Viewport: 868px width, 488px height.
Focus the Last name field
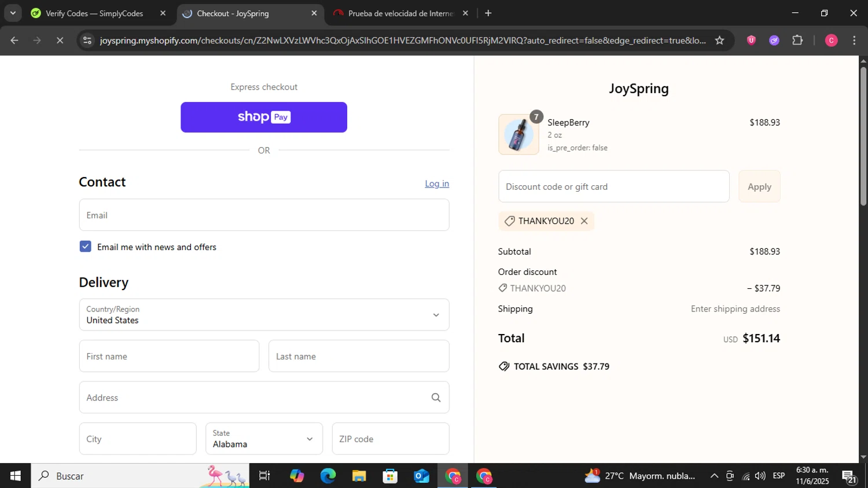pyautogui.click(x=359, y=356)
